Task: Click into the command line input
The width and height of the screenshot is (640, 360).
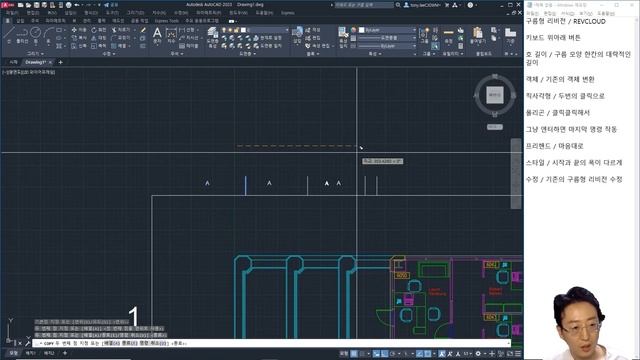Action: 271,343
